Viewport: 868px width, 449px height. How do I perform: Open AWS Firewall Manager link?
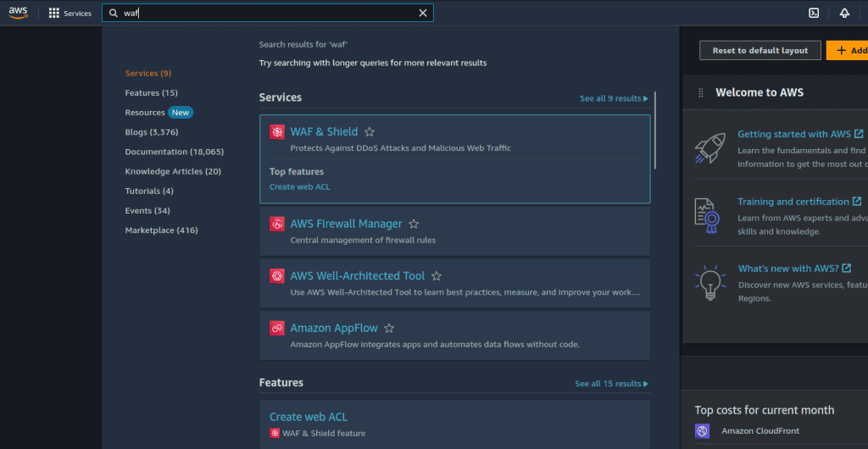(346, 224)
